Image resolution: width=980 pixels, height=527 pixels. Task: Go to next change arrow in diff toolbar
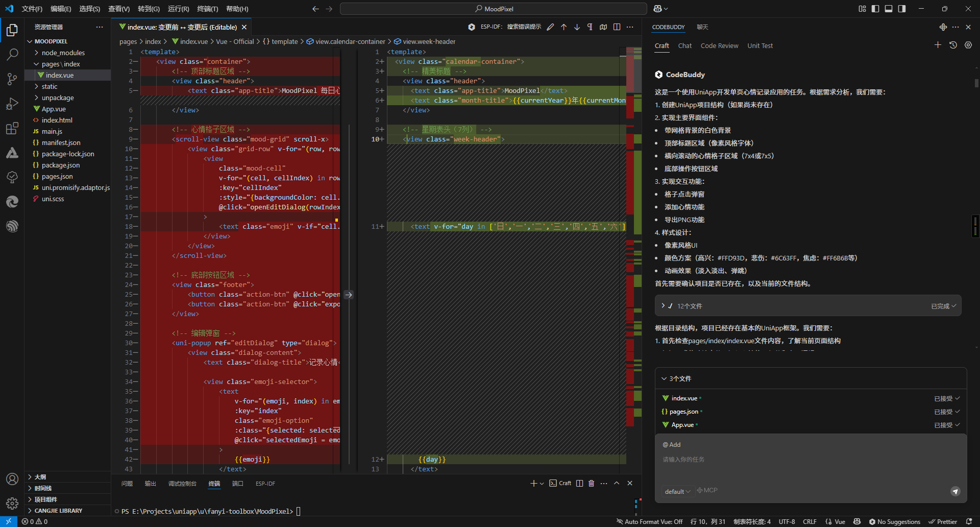(577, 27)
